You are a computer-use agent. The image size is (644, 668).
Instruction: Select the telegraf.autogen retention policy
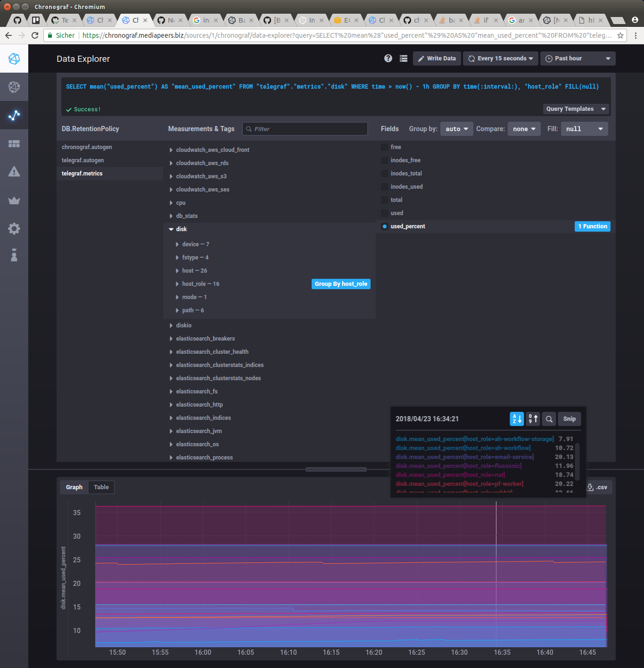[83, 160]
